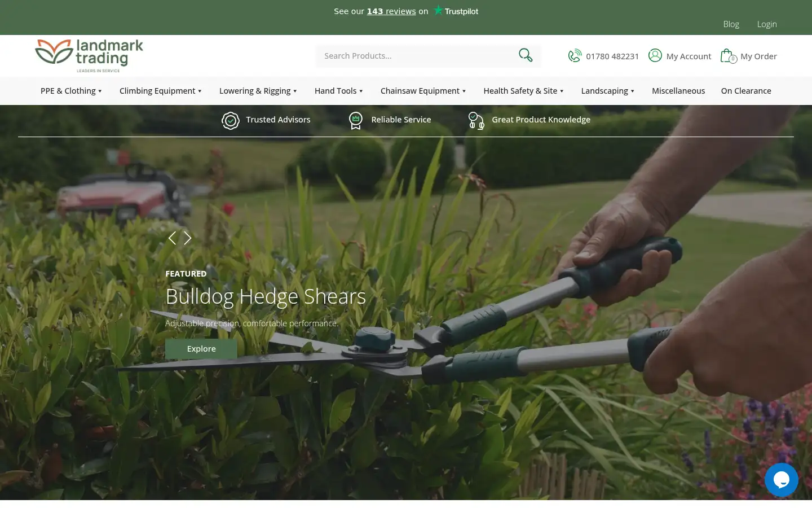Click the Login link
The height and width of the screenshot is (508, 812).
[767, 24]
